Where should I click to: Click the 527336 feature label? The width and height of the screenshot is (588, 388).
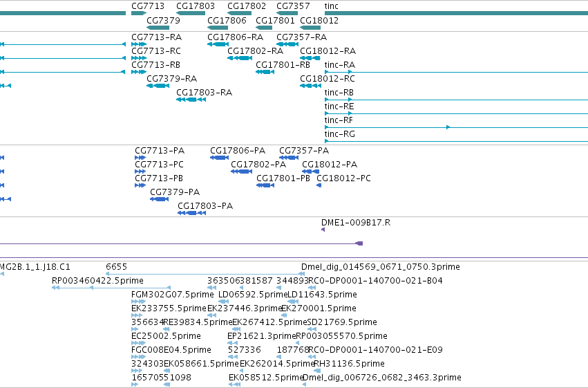(x=244, y=351)
